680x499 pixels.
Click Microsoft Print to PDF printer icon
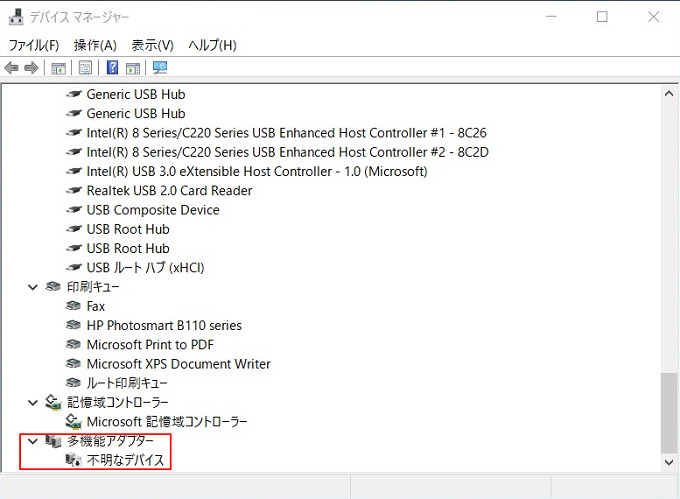tap(73, 344)
